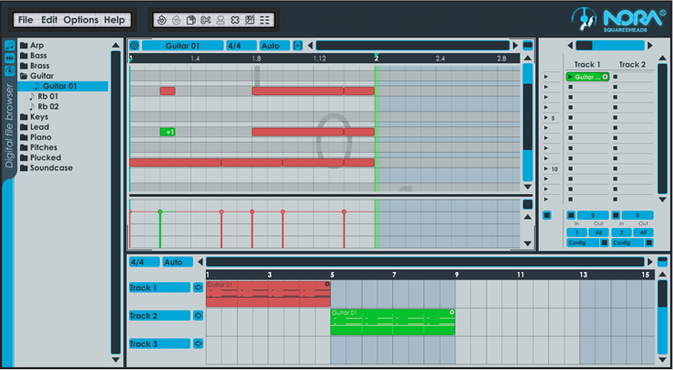
Task: Open the piano roll settings gear icon
Action: pyautogui.click(x=134, y=45)
